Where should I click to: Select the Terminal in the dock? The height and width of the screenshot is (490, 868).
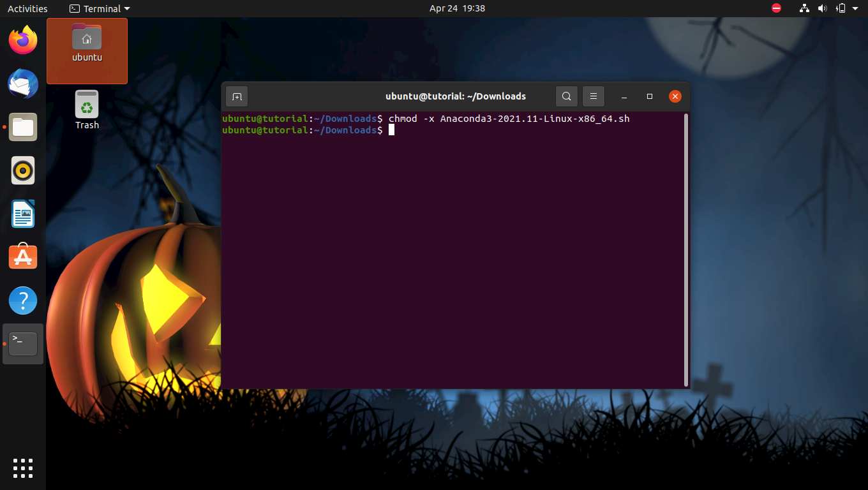click(x=23, y=343)
